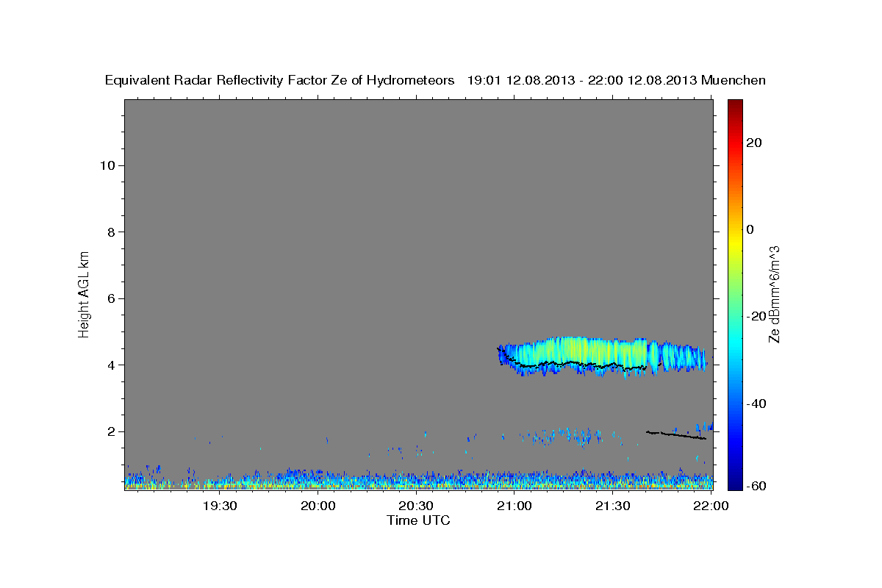Click the plot title 'Equivalent Radar Reflectivity Factor Ze of Hydrometeors'
Screen dimensions: 882x588
pos(280,80)
